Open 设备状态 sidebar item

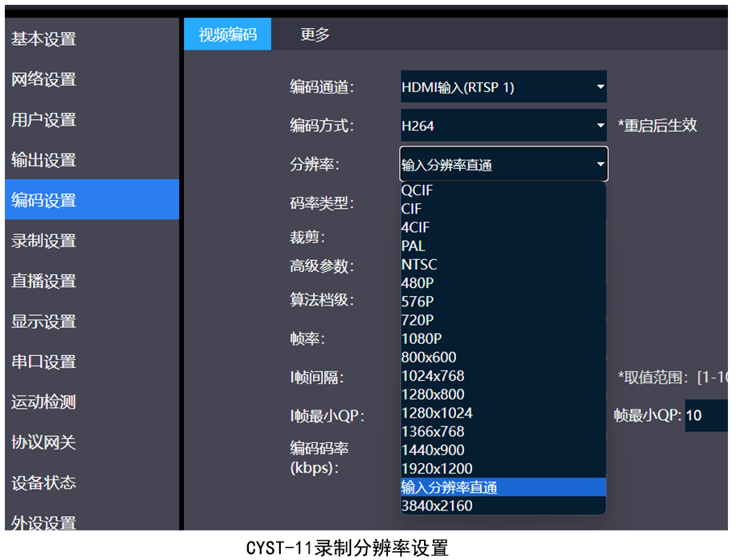(44, 482)
